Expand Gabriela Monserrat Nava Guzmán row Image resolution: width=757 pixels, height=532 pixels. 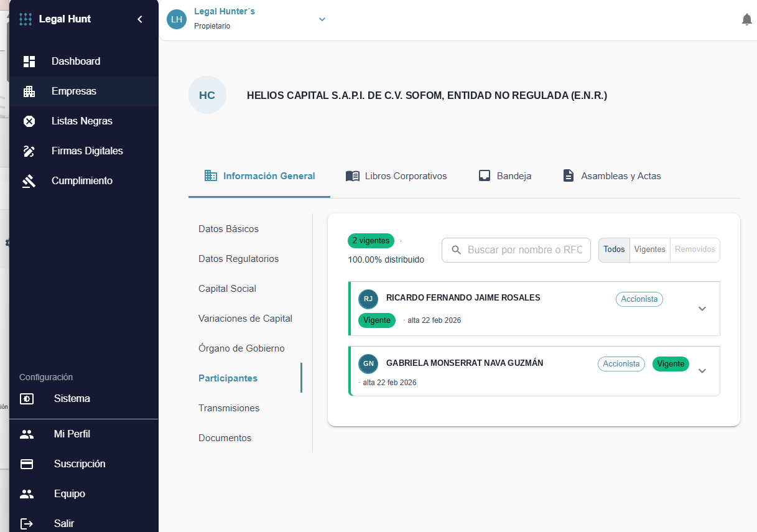tap(702, 371)
